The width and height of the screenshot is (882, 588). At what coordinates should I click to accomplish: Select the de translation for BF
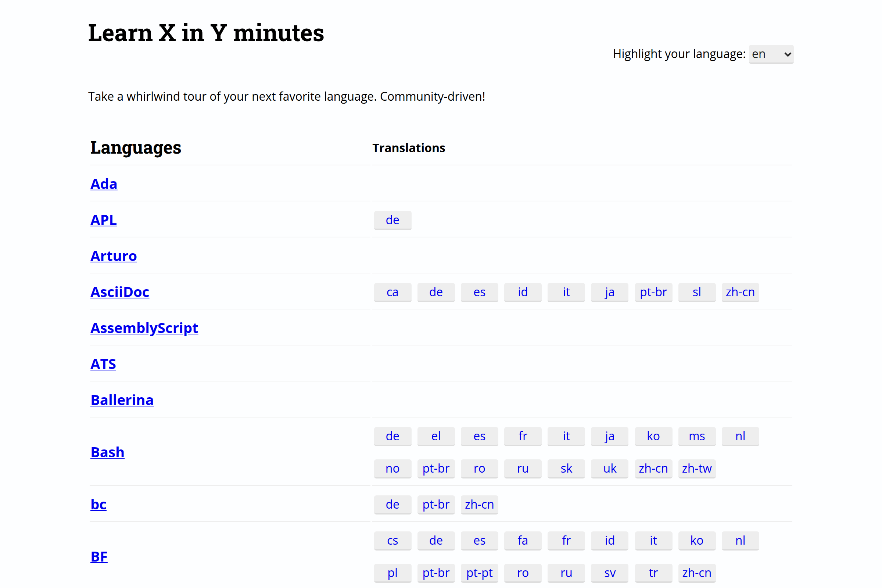coord(436,540)
